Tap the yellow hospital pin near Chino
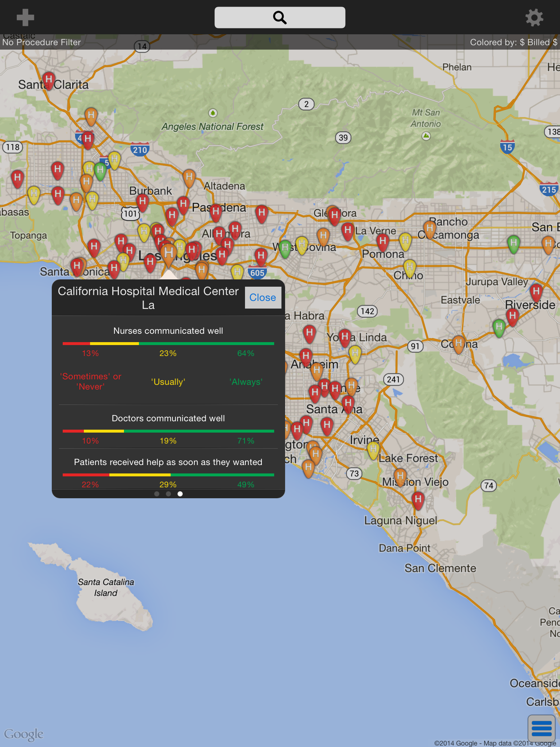 click(x=410, y=268)
